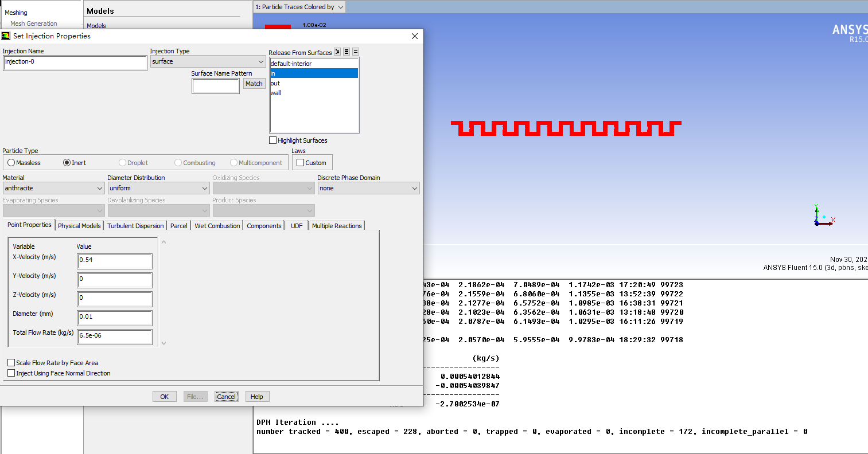Enable the Highlight Surfaces checkbox
Image resolution: width=868 pixels, height=454 pixels.
273,140
